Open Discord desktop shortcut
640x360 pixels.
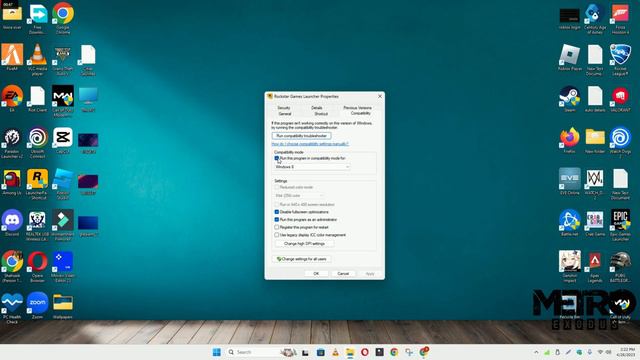tap(12, 223)
